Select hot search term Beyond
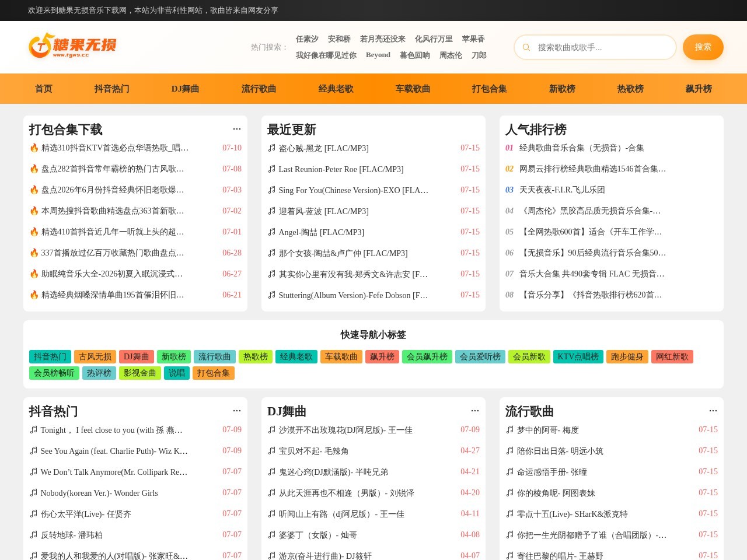Viewport: 747px width, 560px height. pos(378,55)
